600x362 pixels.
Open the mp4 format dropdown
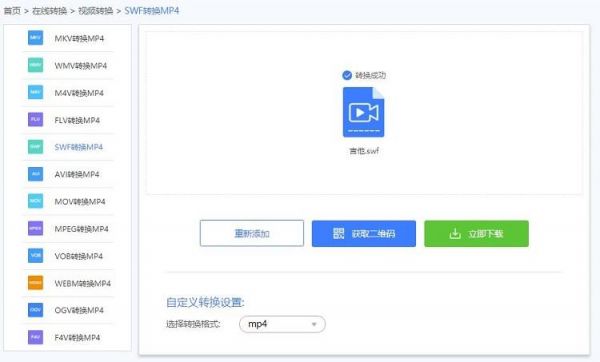click(x=282, y=324)
